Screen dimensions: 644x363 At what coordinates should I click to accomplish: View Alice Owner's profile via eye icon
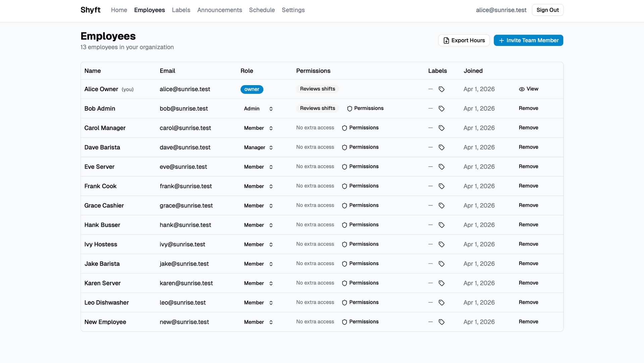529,89
